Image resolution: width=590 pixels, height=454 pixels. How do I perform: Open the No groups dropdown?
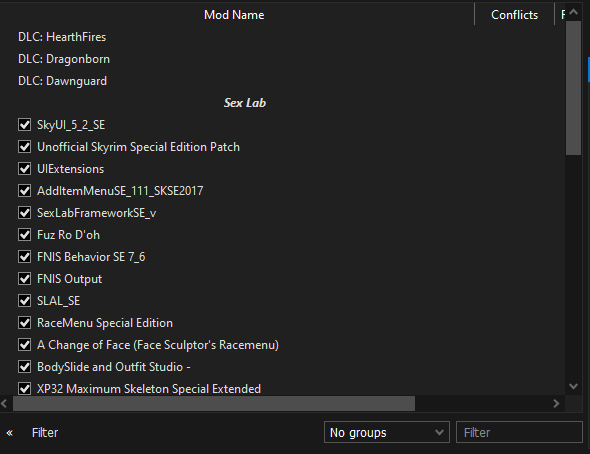[x=386, y=432]
